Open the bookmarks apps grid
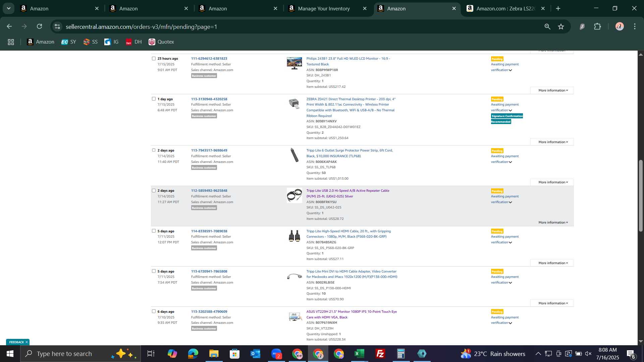The width and height of the screenshot is (644, 362). click(x=11, y=42)
